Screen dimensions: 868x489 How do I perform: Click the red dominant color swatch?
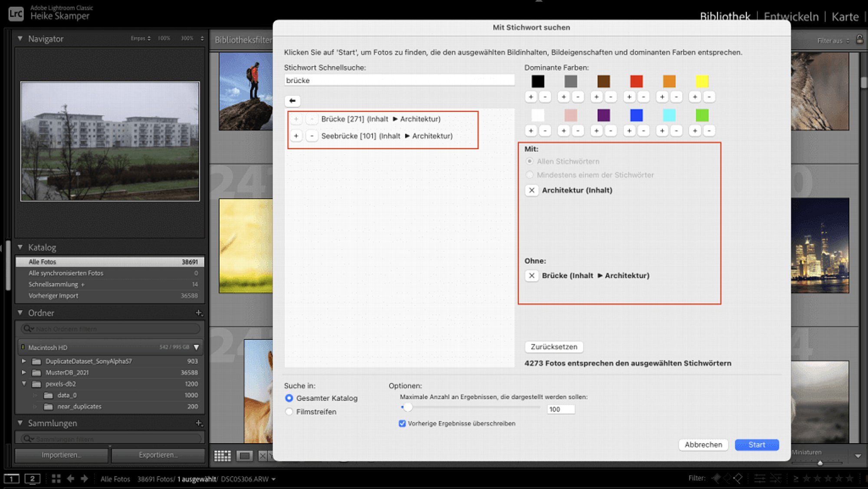pyautogui.click(x=636, y=81)
